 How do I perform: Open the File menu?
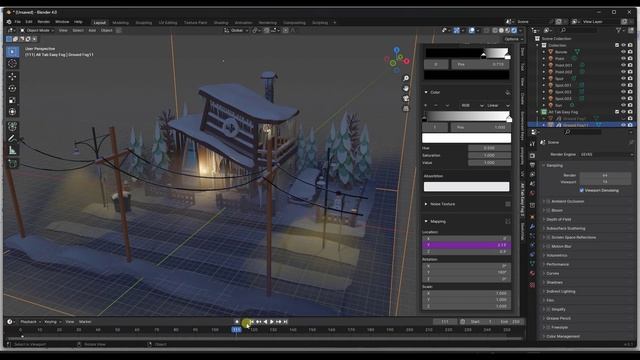click(x=18, y=22)
